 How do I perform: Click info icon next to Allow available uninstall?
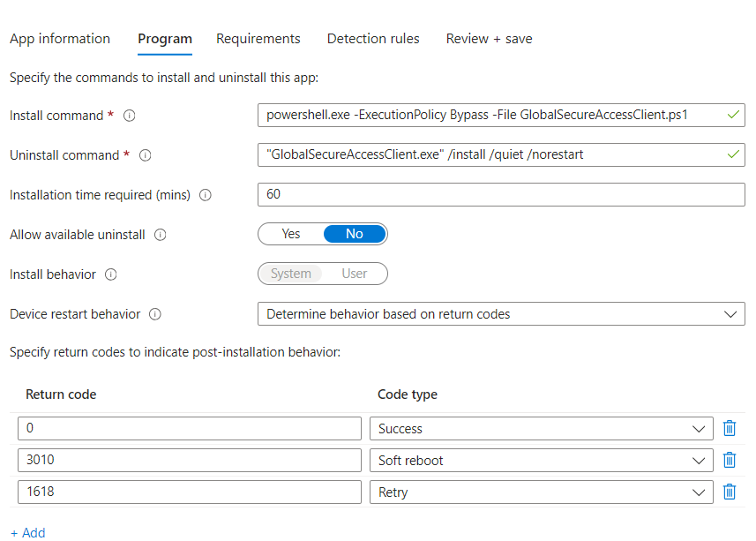161,235
